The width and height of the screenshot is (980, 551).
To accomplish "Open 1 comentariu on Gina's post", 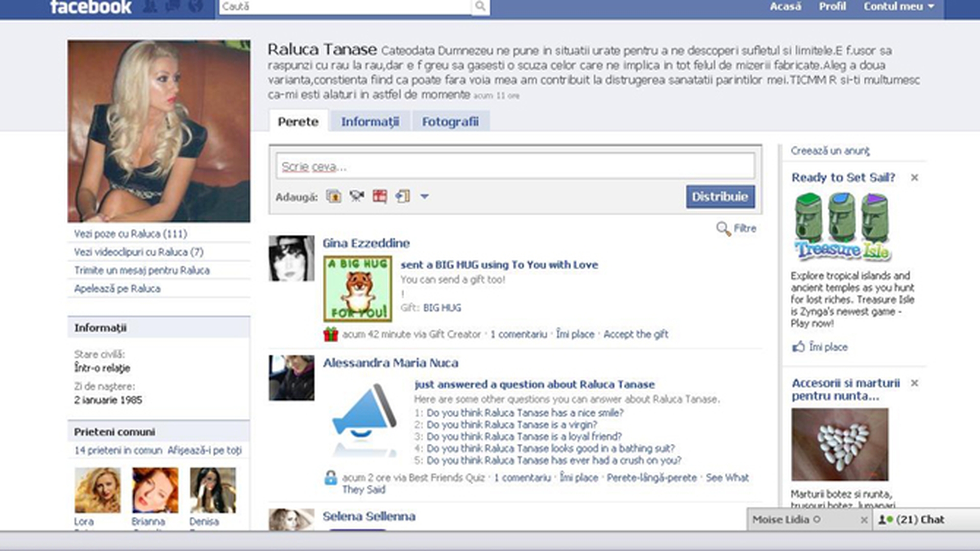I will (x=519, y=334).
